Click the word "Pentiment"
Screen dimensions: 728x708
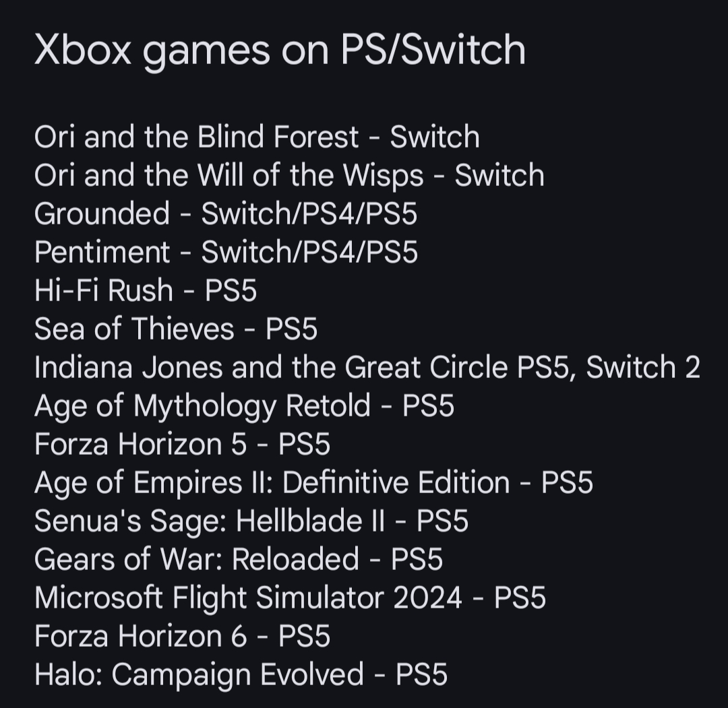102,253
